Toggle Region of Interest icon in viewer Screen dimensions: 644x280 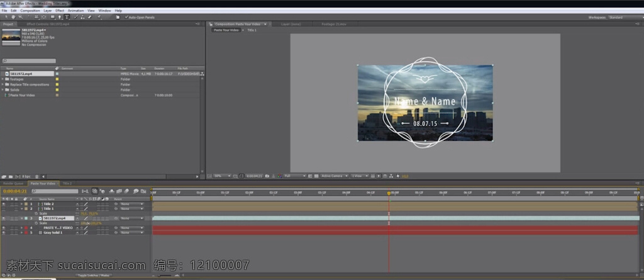tap(310, 176)
